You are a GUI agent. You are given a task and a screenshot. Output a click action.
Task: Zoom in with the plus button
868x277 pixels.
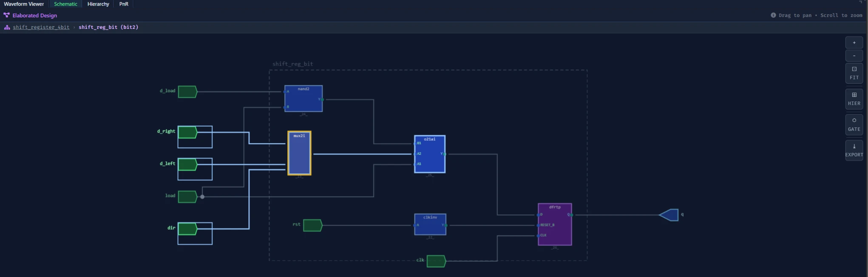[x=854, y=42]
